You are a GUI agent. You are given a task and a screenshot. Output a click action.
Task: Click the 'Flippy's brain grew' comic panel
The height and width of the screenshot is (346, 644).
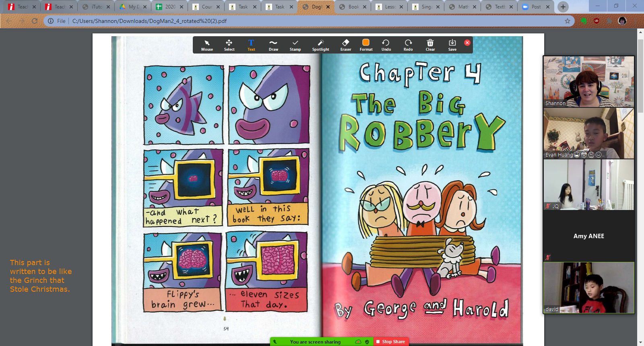coord(183,272)
